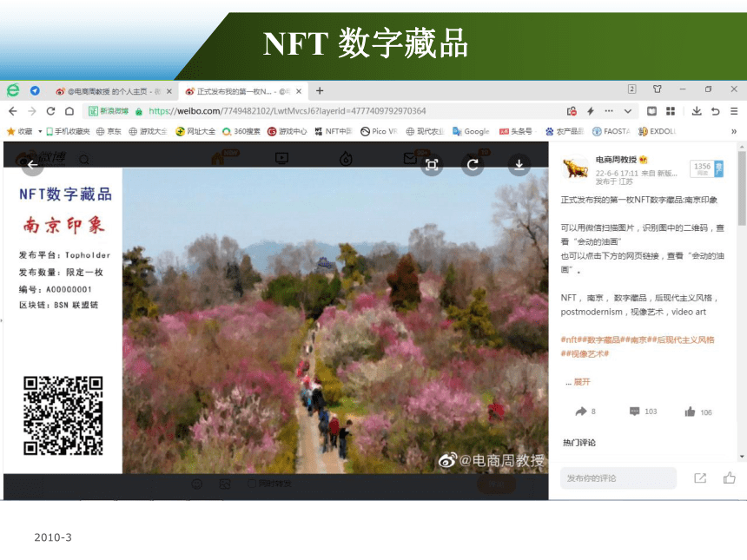Image resolution: width=747 pixels, height=560 pixels.
Task: Click the image viewer back arrow
Action: pos(32,165)
